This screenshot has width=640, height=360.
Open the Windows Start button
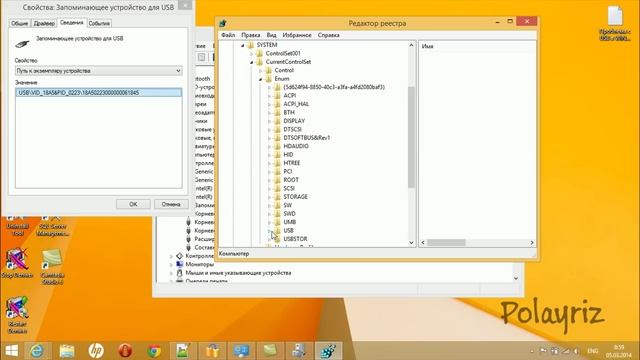(11, 351)
